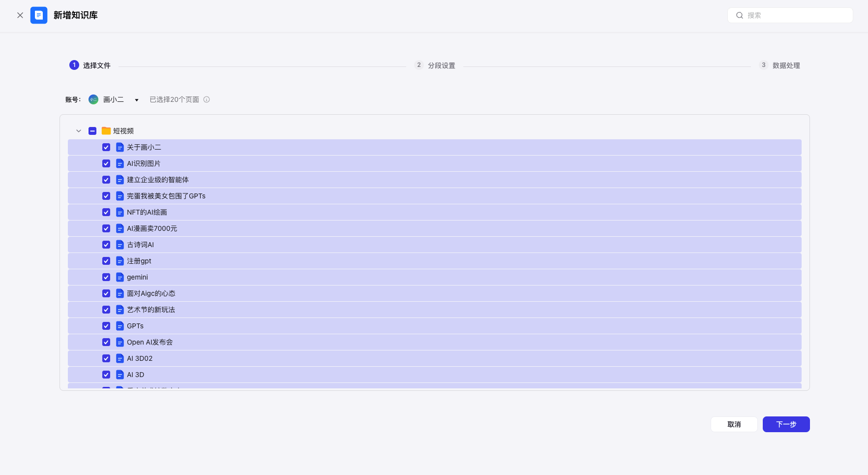Go to step 2 分段设置
The width and height of the screenshot is (868, 475).
(435, 65)
